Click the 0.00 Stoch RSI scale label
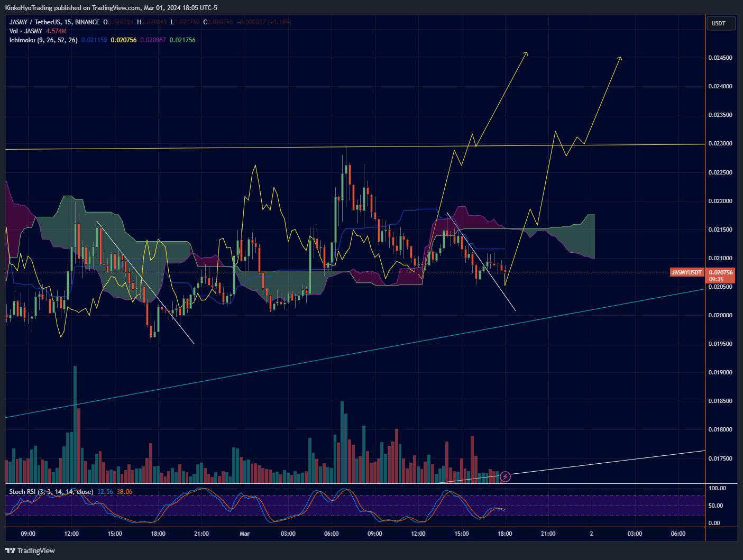This screenshot has height=560, width=743. pyautogui.click(x=714, y=523)
